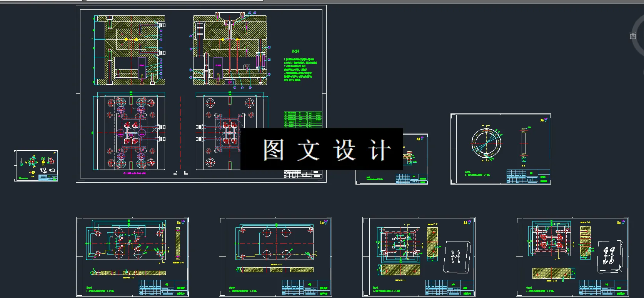Select the title block of the four-hole plate sheet
The image size is (644, 298).
[x=306, y=288]
